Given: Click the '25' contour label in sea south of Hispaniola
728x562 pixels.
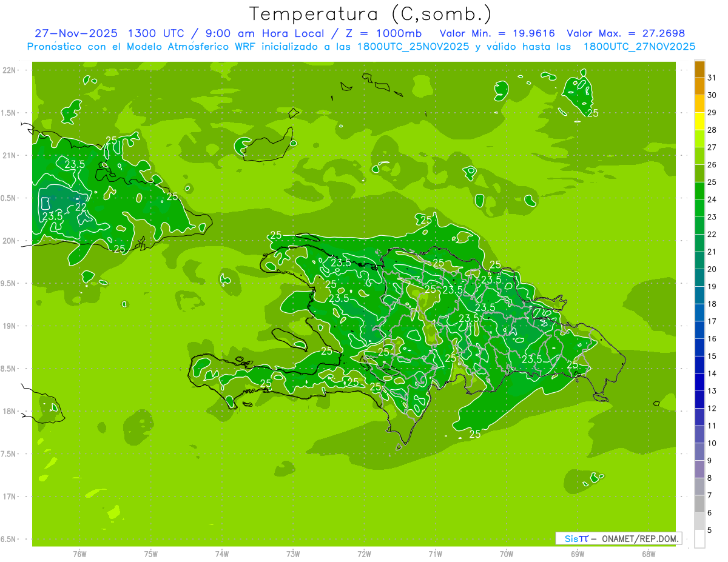Looking at the screenshot, I should click(x=475, y=434).
